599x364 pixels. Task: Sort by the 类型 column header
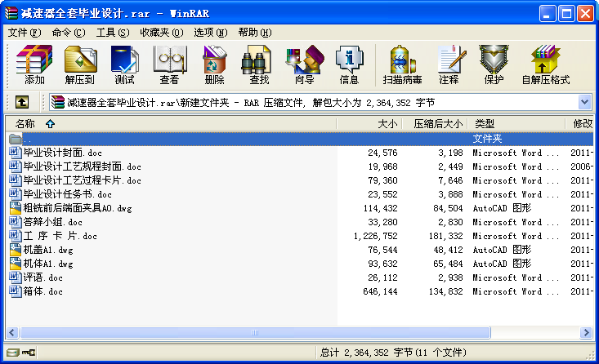pyautogui.click(x=516, y=123)
